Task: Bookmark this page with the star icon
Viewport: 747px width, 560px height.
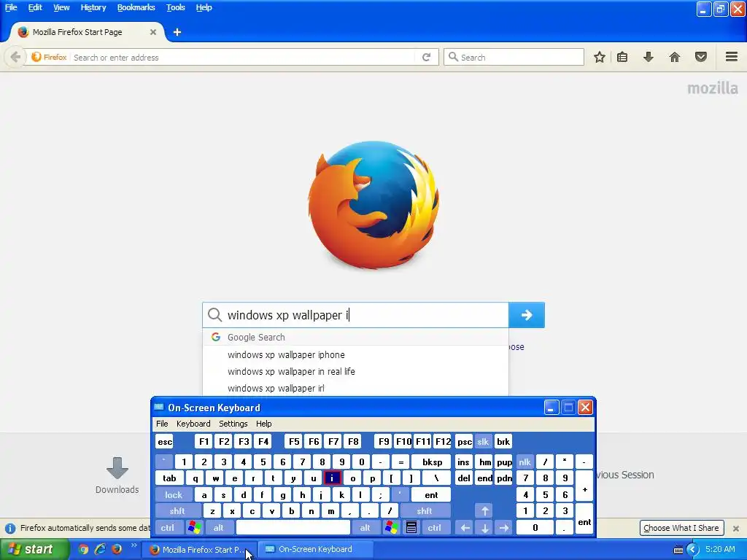Action: coord(600,57)
